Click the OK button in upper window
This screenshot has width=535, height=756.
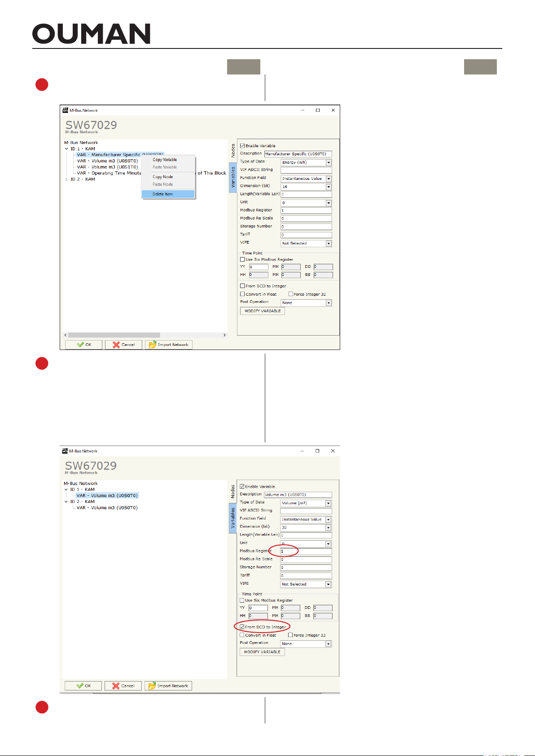84,345
